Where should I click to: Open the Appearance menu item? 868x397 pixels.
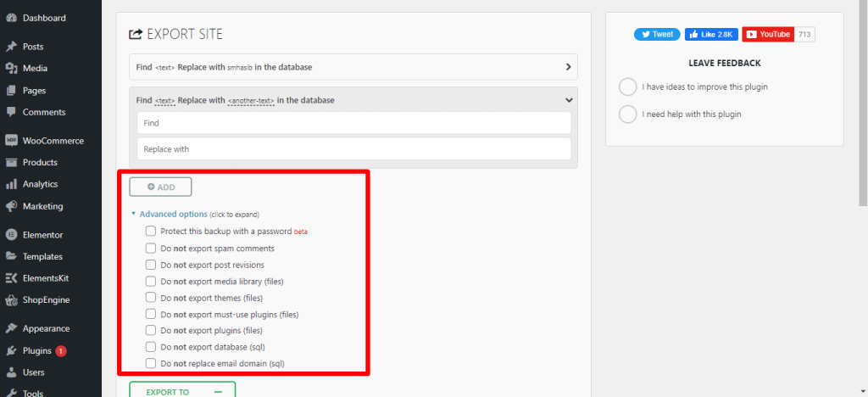tap(46, 328)
